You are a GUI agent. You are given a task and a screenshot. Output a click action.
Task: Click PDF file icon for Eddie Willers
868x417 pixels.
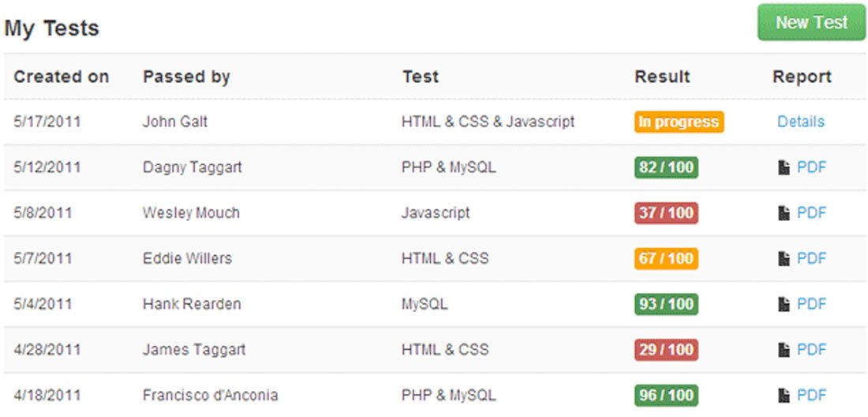(x=784, y=258)
